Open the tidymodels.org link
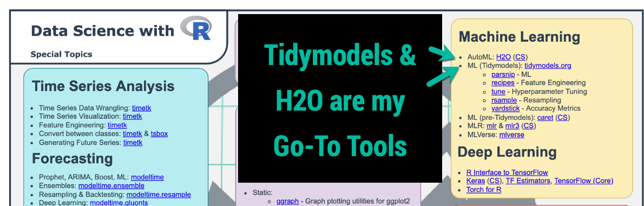This screenshot has width=644, height=206. pyautogui.click(x=548, y=66)
